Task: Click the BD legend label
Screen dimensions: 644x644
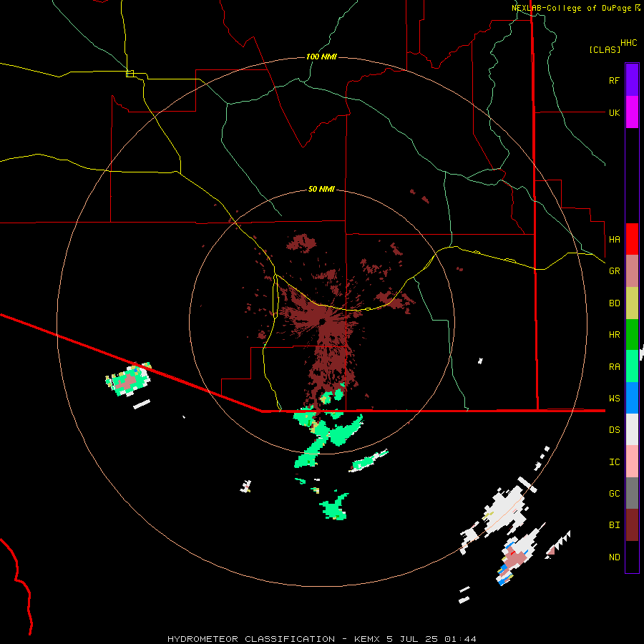Action: coord(614,303)
